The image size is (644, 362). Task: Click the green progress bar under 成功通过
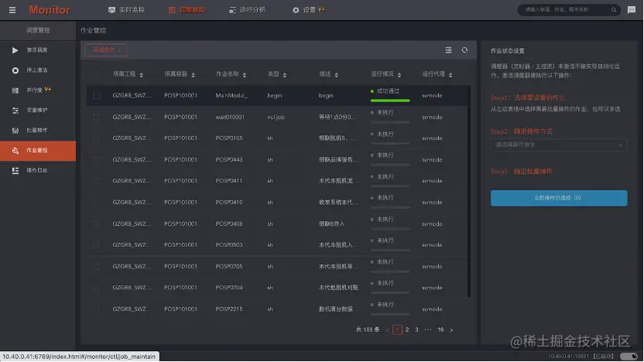[390, 101]
